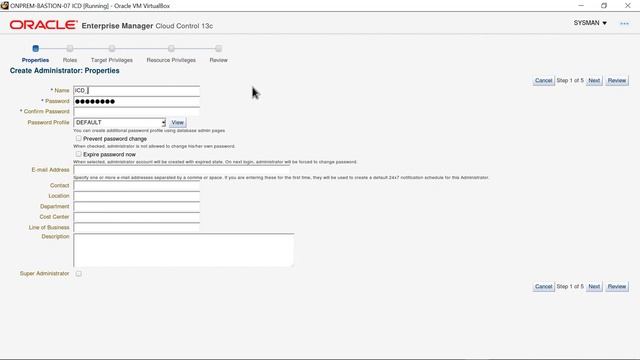
Task: Focus the Location input field
Action: coord(137,196)
